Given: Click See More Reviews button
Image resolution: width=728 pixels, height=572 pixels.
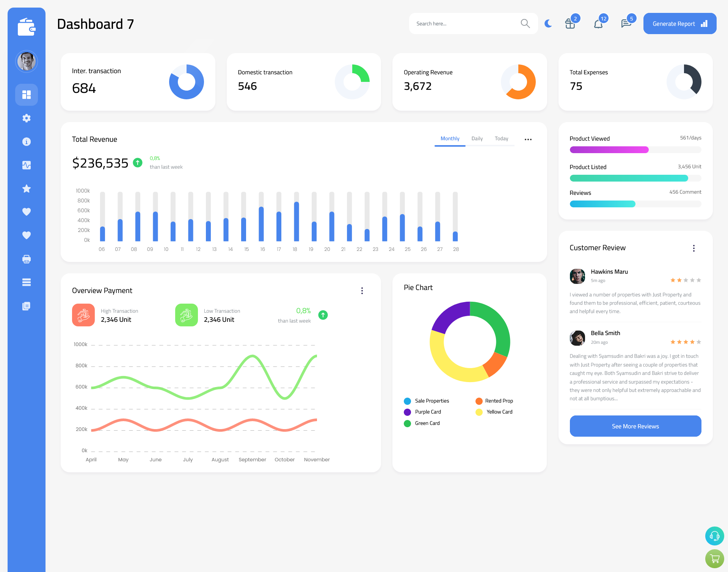Looking at the screenshot, I should coord(635,426).
